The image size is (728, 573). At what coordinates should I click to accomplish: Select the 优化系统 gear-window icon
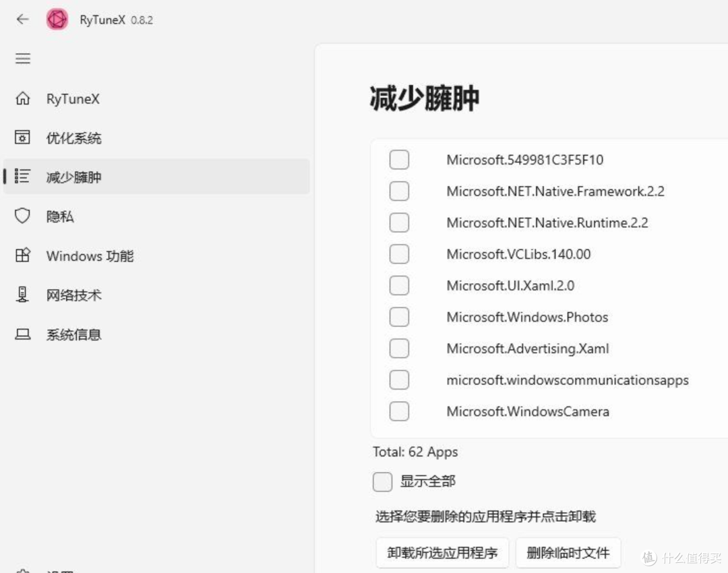tap(22, 138)
